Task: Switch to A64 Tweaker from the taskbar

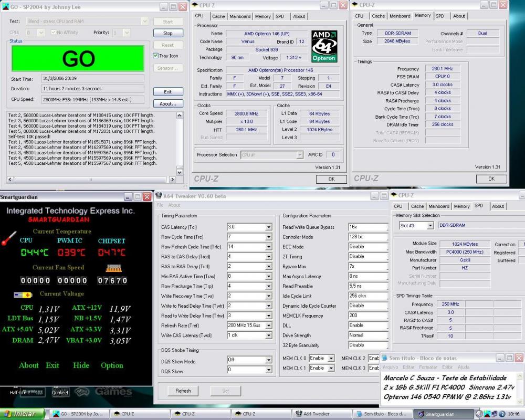Action: 319,414
